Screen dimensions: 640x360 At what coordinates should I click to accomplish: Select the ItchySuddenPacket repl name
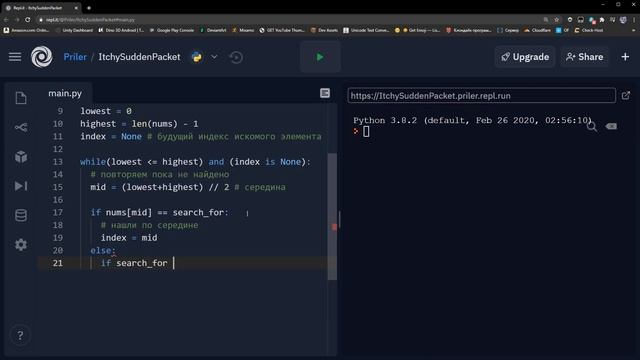click(139, 57)
